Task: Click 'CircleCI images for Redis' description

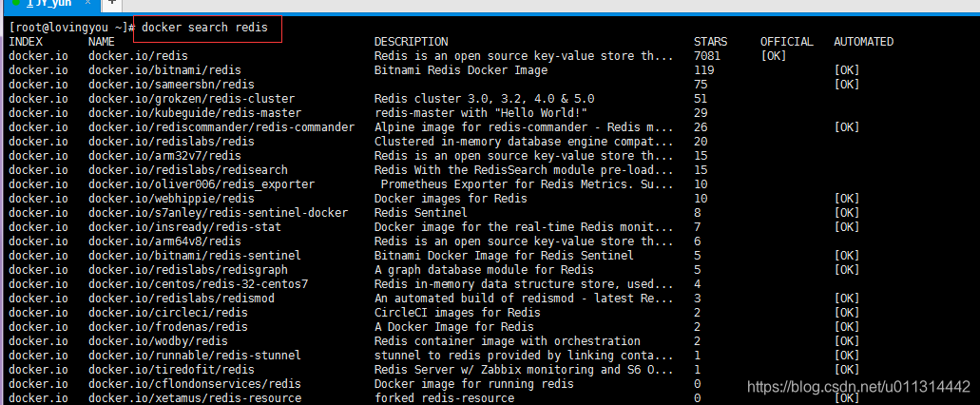Action: (x=457, y=313)
